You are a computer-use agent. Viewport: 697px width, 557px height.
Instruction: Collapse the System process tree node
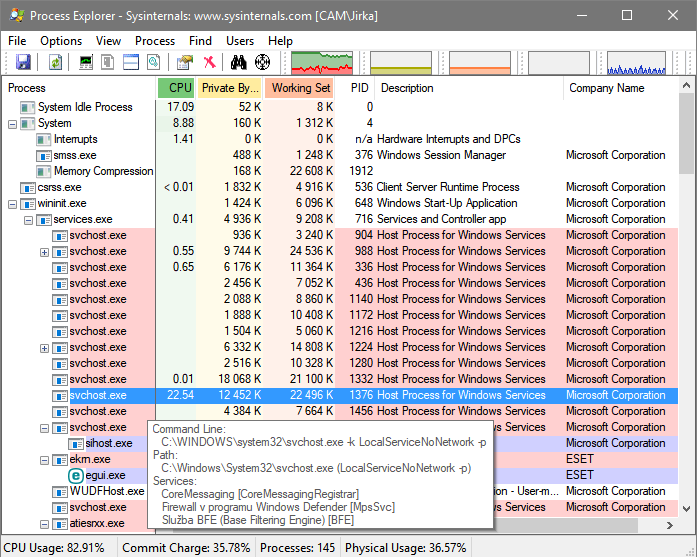tap(12, 124)
